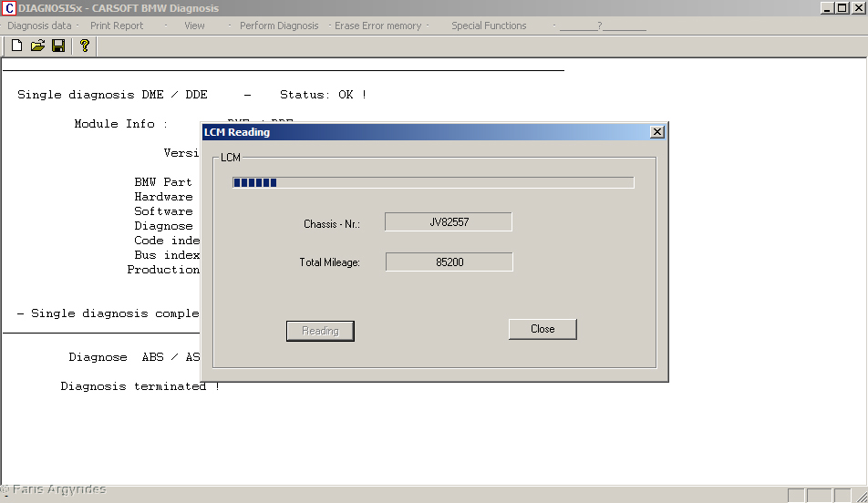Open the Special Functions menu
868x503 pixels.
point(489,26)
